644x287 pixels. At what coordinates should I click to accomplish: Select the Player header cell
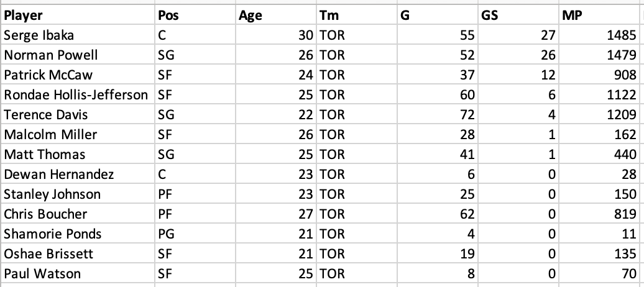[x=78, y=15]
